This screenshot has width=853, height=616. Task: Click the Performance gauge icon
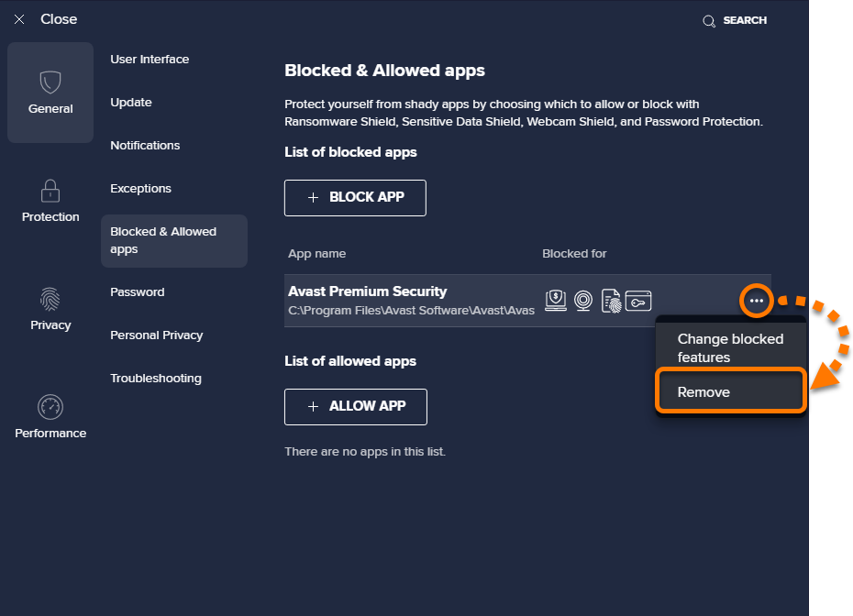[x=50, y=407]
